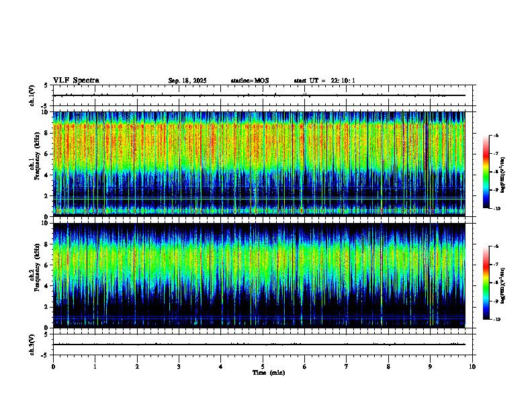Click time axis tick label "1"

point(95,367)
